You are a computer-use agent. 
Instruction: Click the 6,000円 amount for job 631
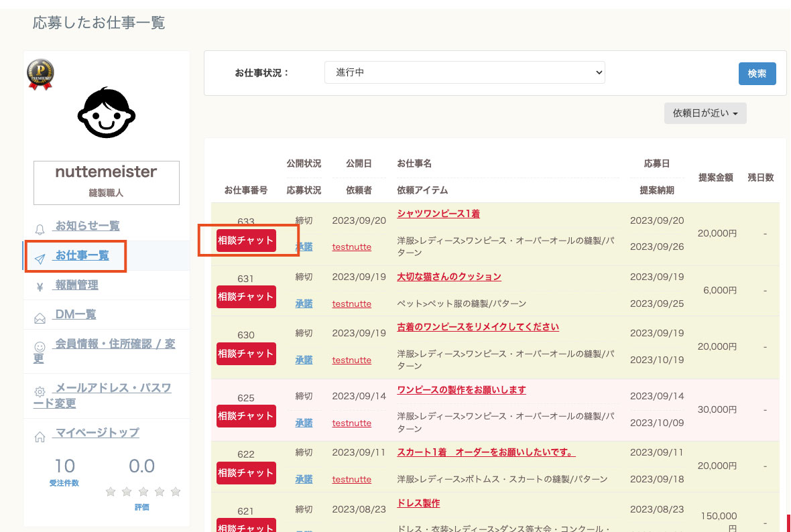coord(720,290)
